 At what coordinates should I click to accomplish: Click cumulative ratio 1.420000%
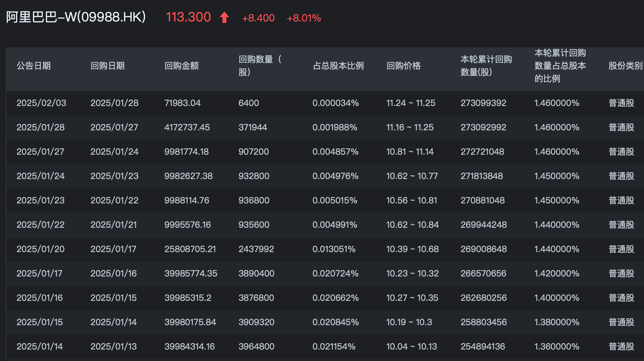(557, 274)
